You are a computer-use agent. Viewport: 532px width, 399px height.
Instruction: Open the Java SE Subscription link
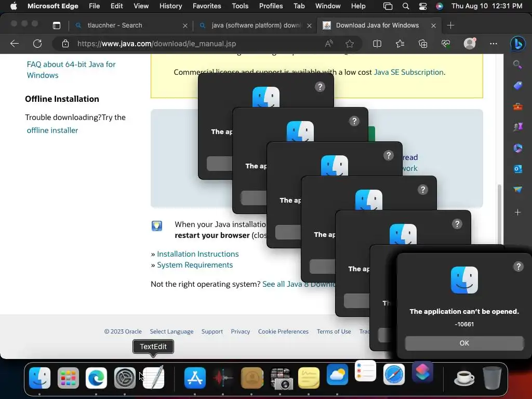(408, 72)
